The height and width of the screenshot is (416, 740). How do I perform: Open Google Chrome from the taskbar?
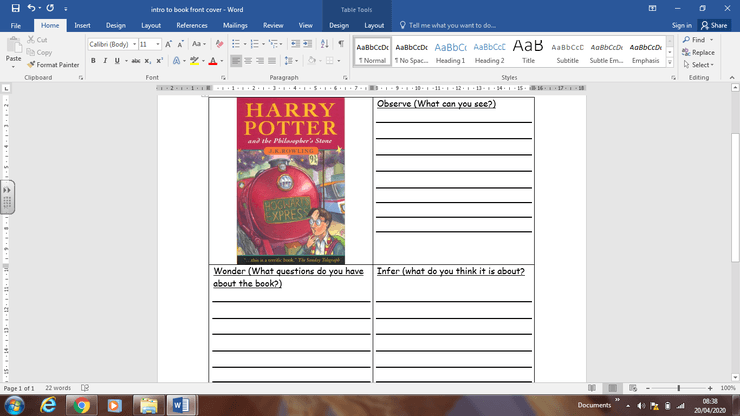click(81, 405)
